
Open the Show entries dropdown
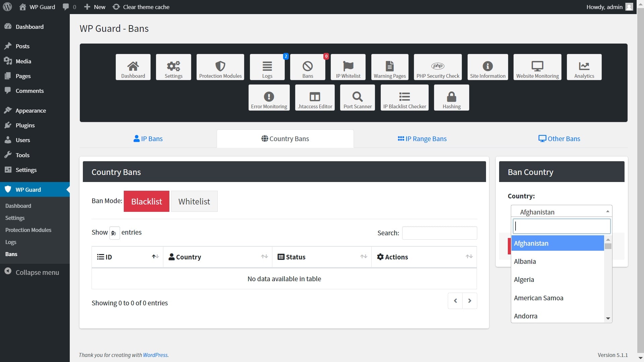click(x=114, y=233)
